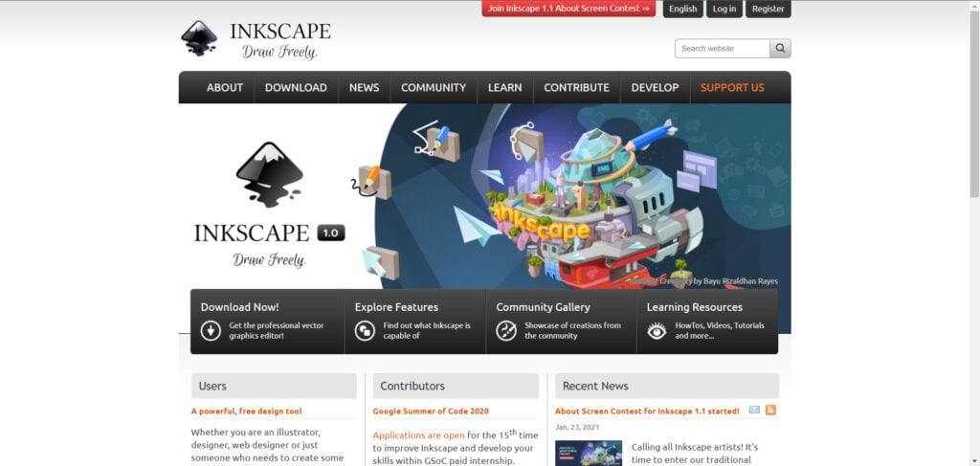Image resolution: width=980 pixels, height=466 pixels.
Task: Open the CONTRIBUTE menu
Action: 576,87
